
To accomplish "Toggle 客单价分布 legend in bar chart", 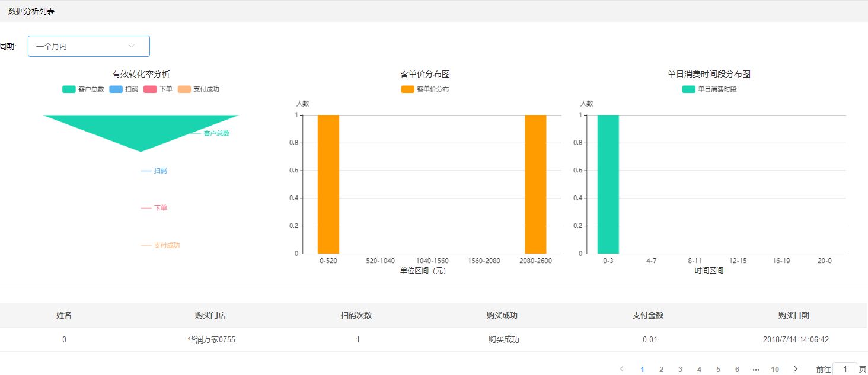I will click(425, 89).
